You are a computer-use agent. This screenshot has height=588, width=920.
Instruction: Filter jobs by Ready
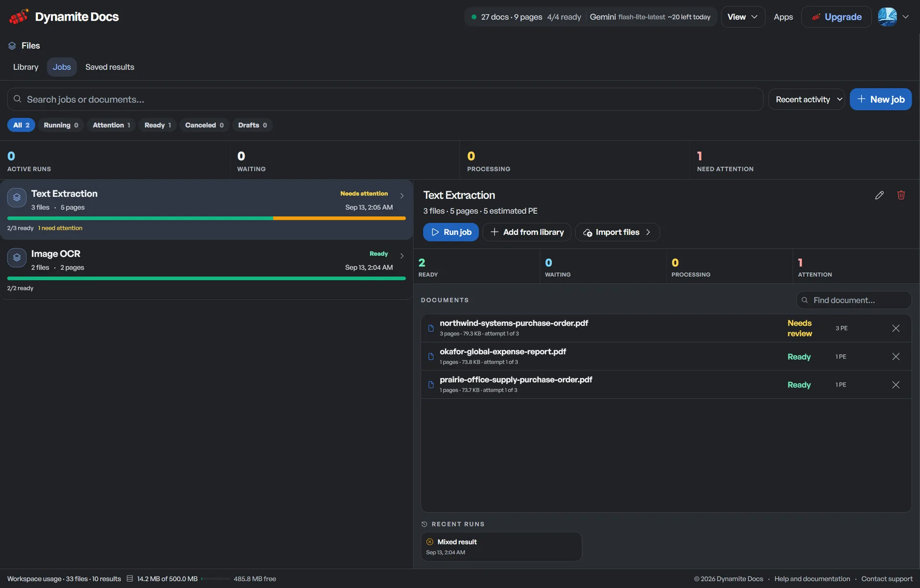tap(158, 125)
